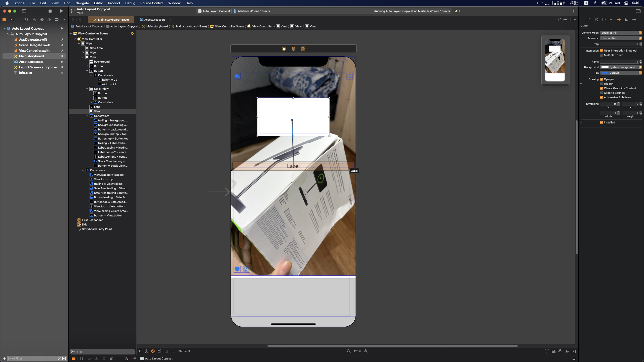Viewport: 644px width, 362px height.
Task: Turn on Clips to Bounds checkbox
Action: point(601,93)
